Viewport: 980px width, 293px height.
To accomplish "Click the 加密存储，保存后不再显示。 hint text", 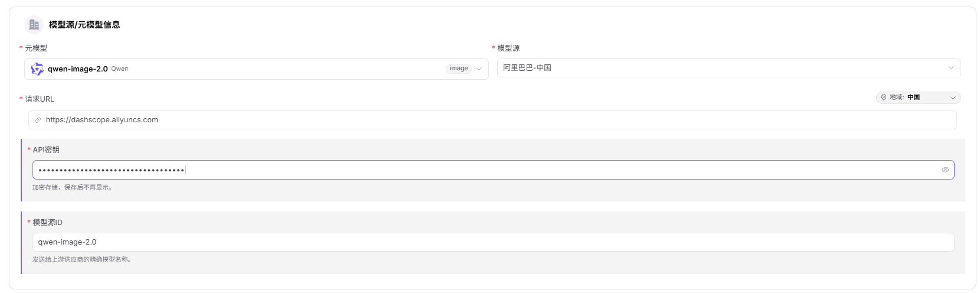I will pos(72,187).
